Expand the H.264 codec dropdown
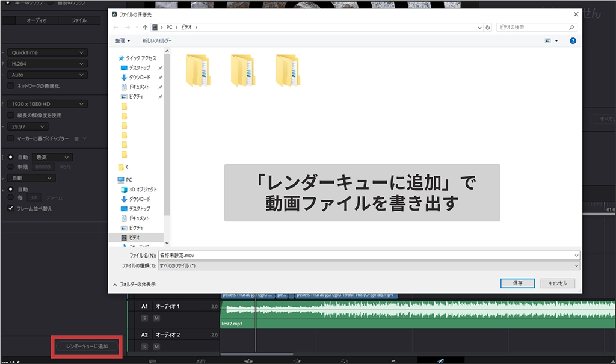This screenshot has height=364, width=616. click(48, 64)
